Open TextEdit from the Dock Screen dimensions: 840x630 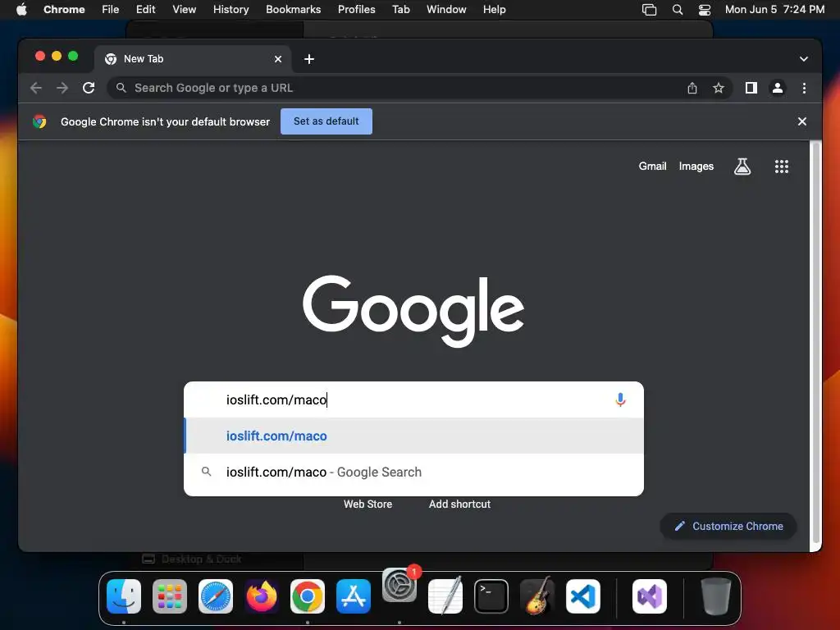445,596
